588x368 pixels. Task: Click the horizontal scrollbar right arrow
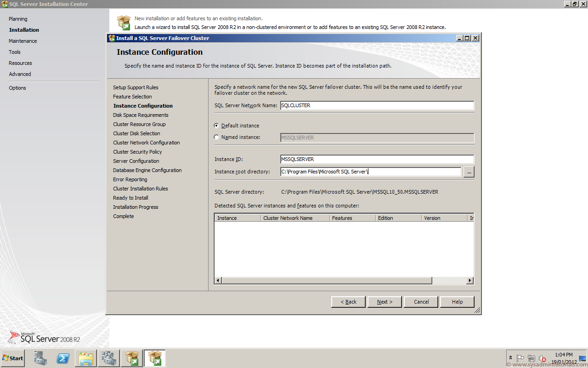coord(470,281)
